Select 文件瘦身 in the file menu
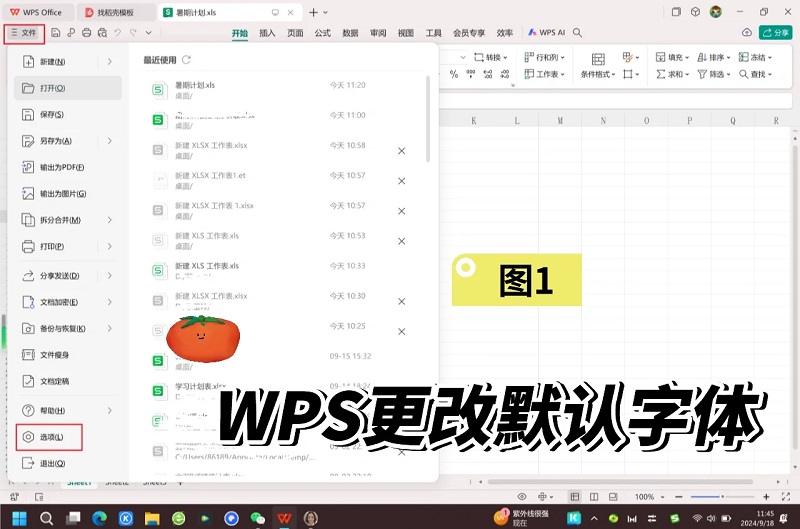800x529 pixels. tap(68, 355)
